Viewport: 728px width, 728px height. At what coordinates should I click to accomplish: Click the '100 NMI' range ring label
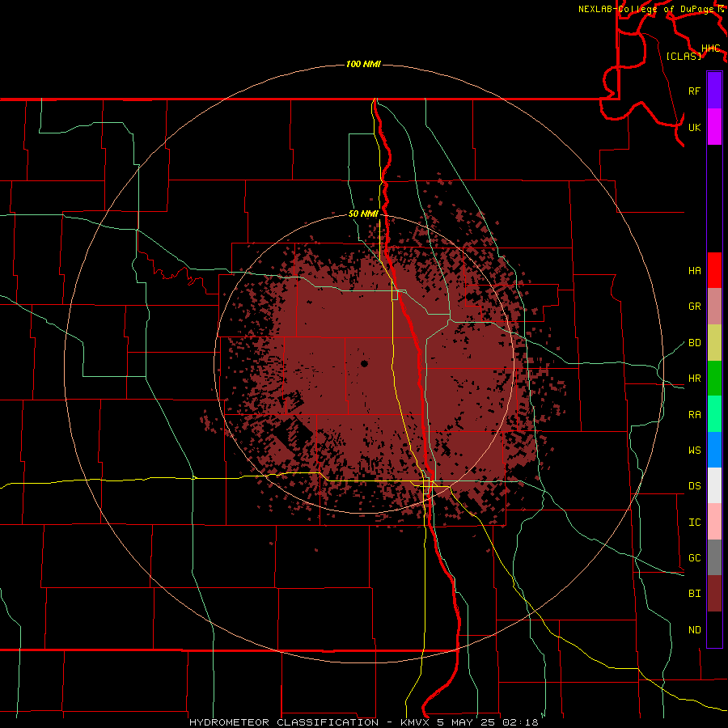(363, 64)
